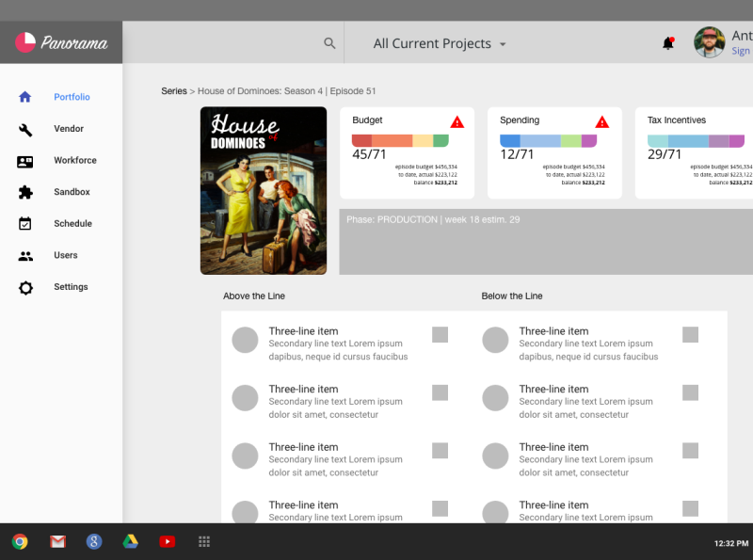Viewport: 753px width, 560px height.
Task: Toggle second Above the Line item checkbox
Action: coord(440,392)
